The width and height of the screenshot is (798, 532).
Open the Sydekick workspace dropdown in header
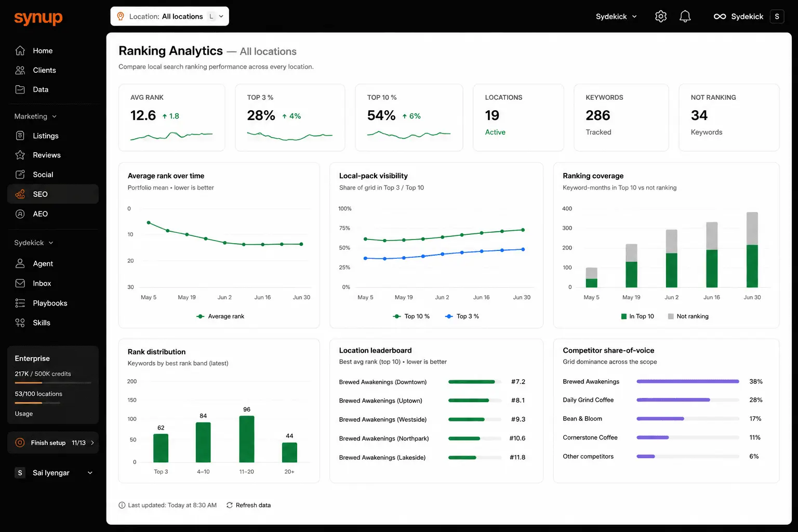pos(616,16)
